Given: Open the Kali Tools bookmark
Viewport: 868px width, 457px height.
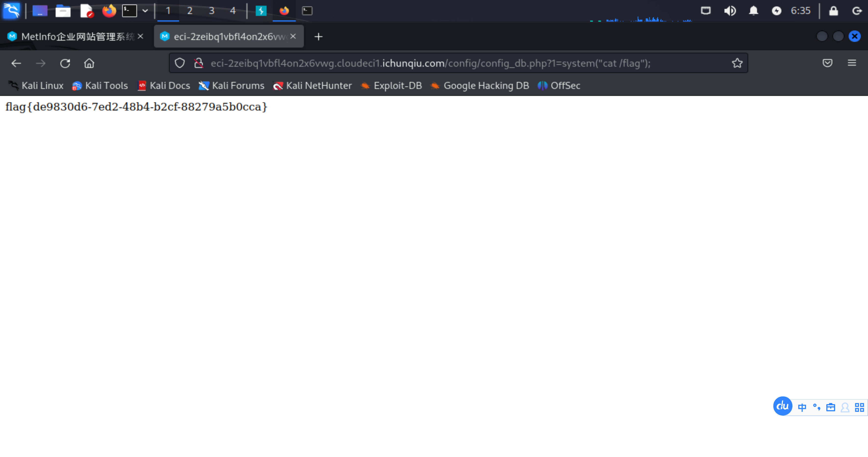Looking at the screenshot, I should tap(100, 86).
